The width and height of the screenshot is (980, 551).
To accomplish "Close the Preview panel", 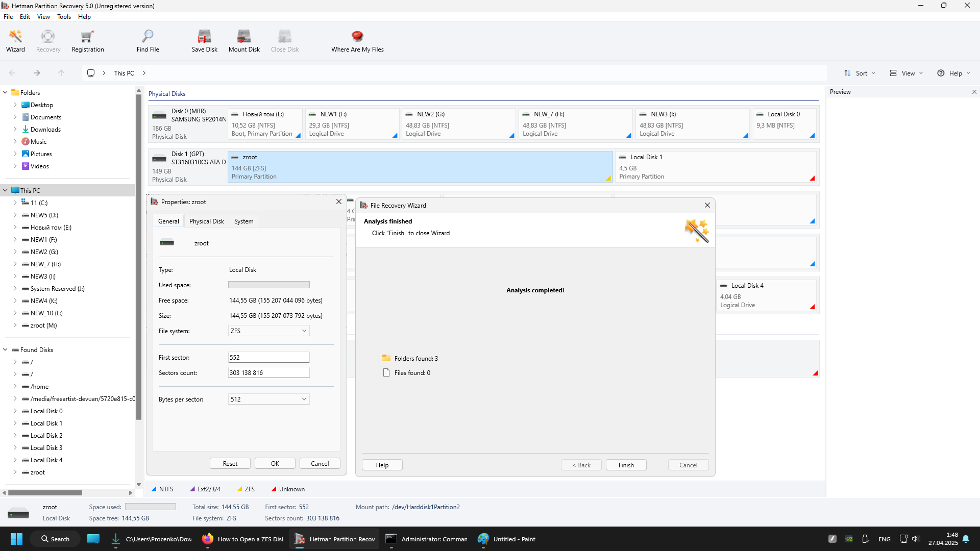I will tap(974, 92).
